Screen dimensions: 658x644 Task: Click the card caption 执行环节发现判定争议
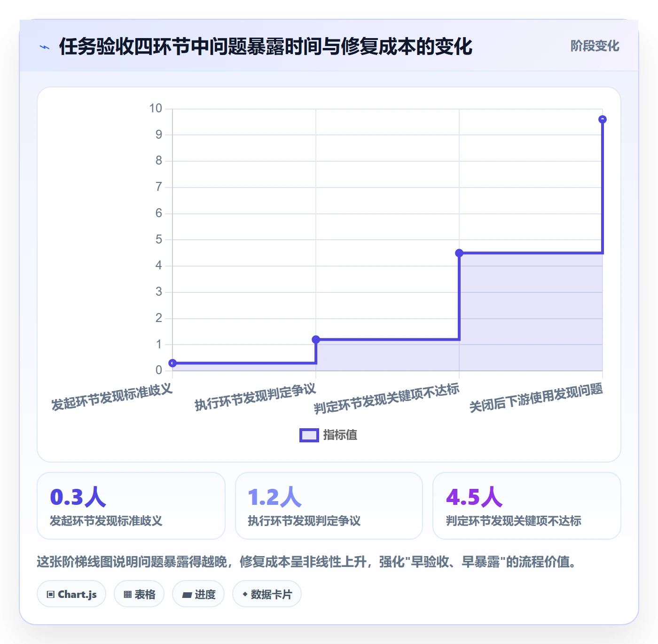(304, 521)
